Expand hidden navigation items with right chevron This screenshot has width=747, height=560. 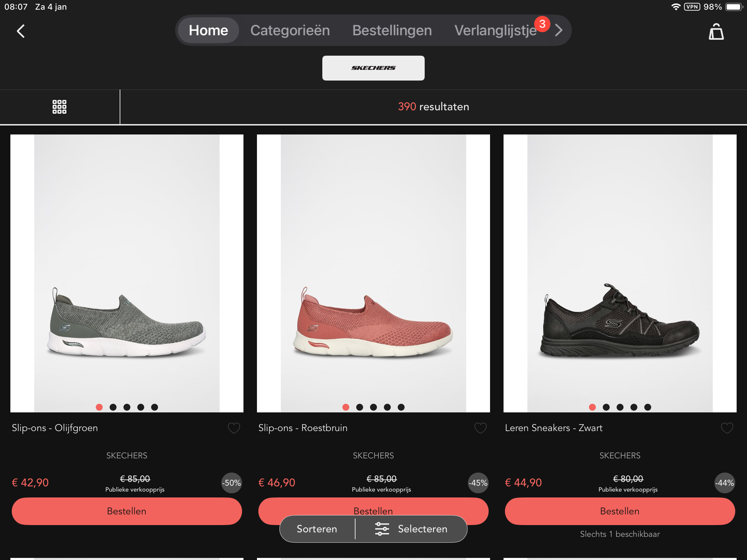[x=558, y=30]
